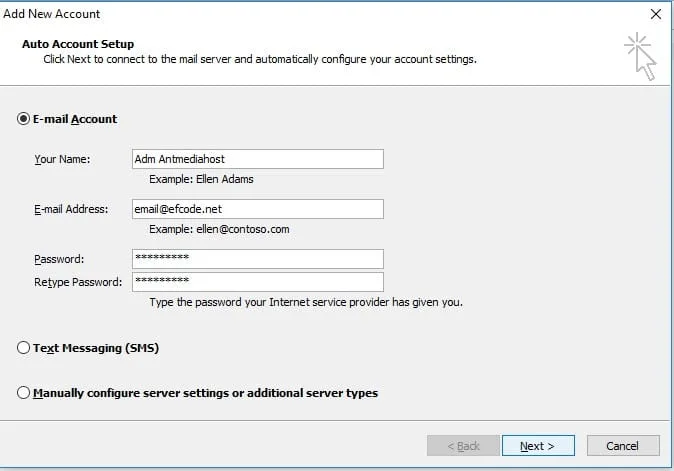This screenshot has width=674, height=471.
Task: Click the Your Name text field
Action: (257, 159)
